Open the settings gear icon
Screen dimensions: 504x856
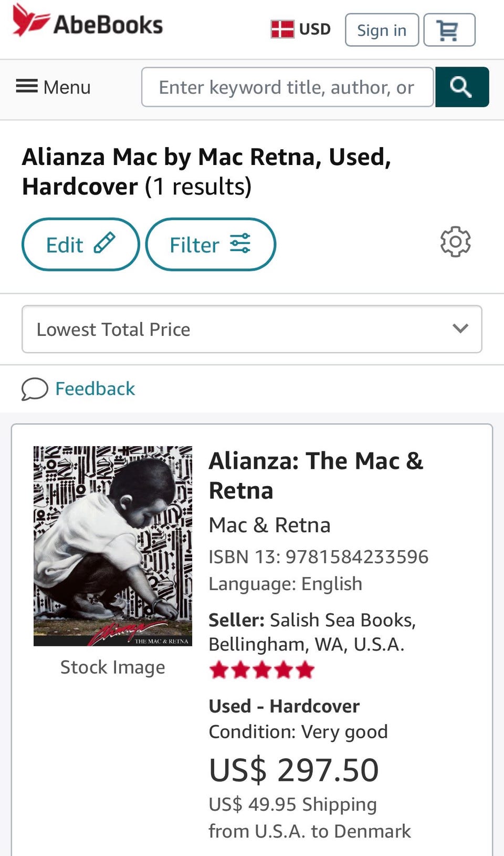[455, 242]
